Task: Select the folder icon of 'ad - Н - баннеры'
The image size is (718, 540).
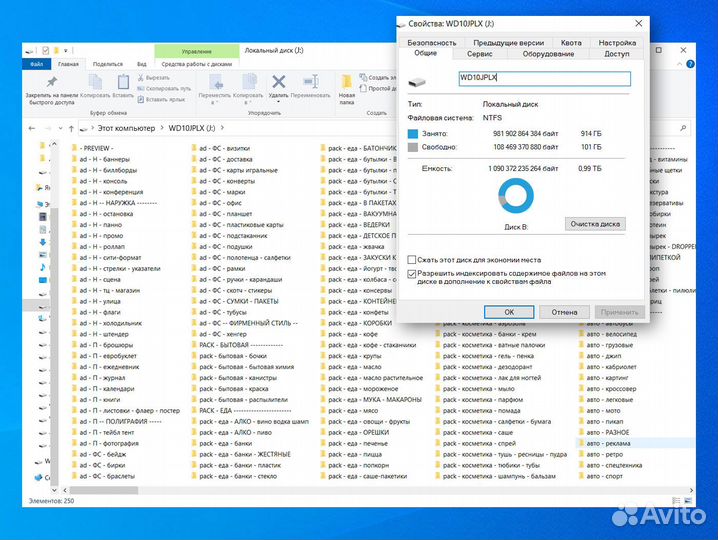Action: tap(74, 159)
